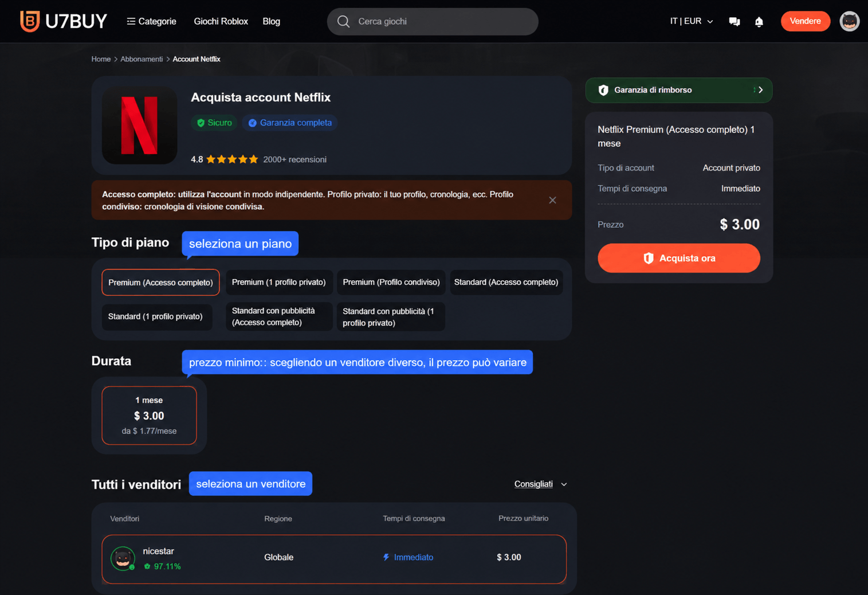Click the nicestar 97.11% rating badge
The image size is (868, 595).
[163, 566]
